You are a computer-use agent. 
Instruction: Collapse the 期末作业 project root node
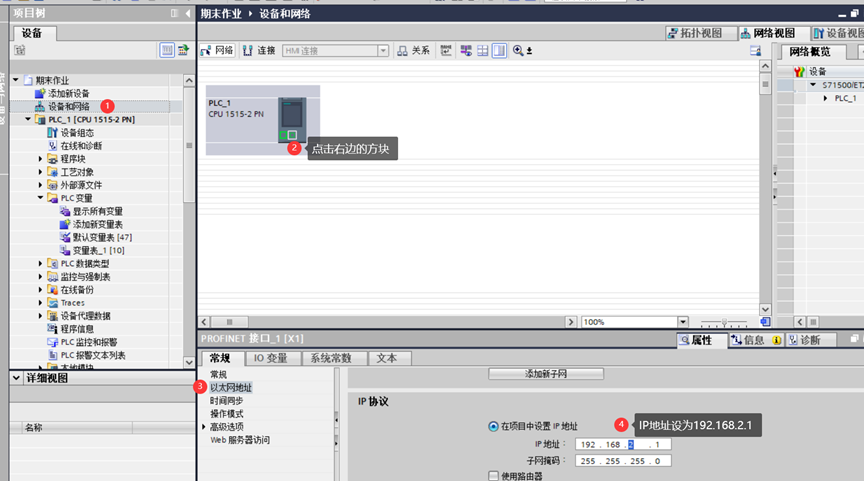16,80
